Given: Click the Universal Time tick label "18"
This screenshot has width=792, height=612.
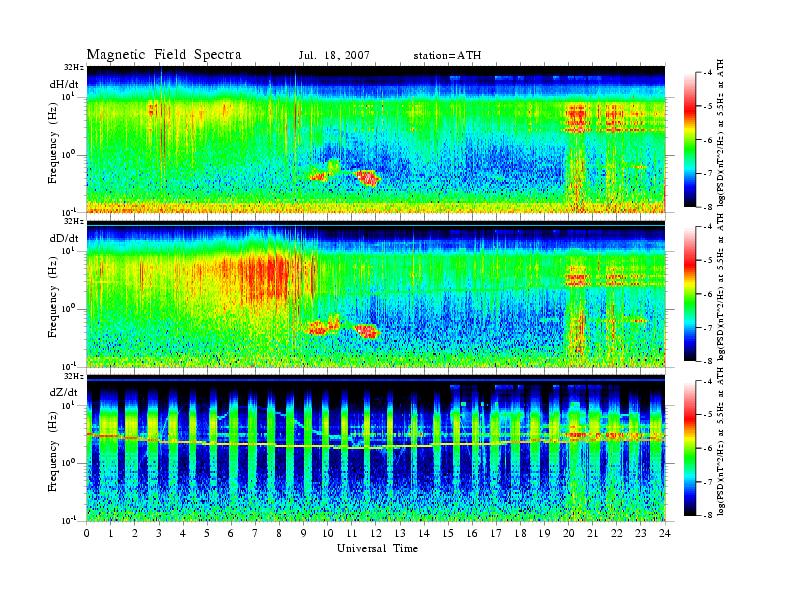Looking at the screenshot, I should 521,534.
